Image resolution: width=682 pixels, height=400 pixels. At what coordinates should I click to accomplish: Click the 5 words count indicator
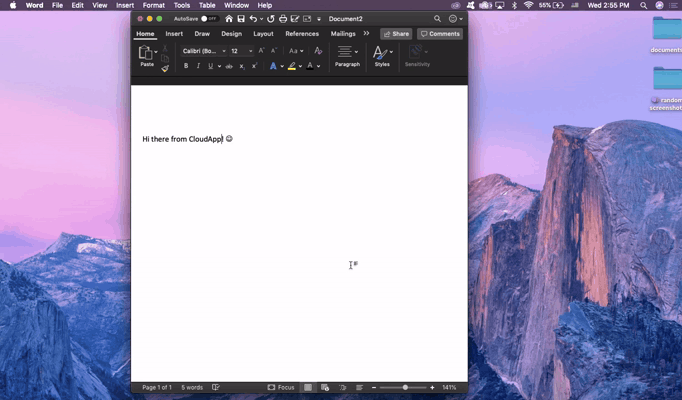pos(192,387)
